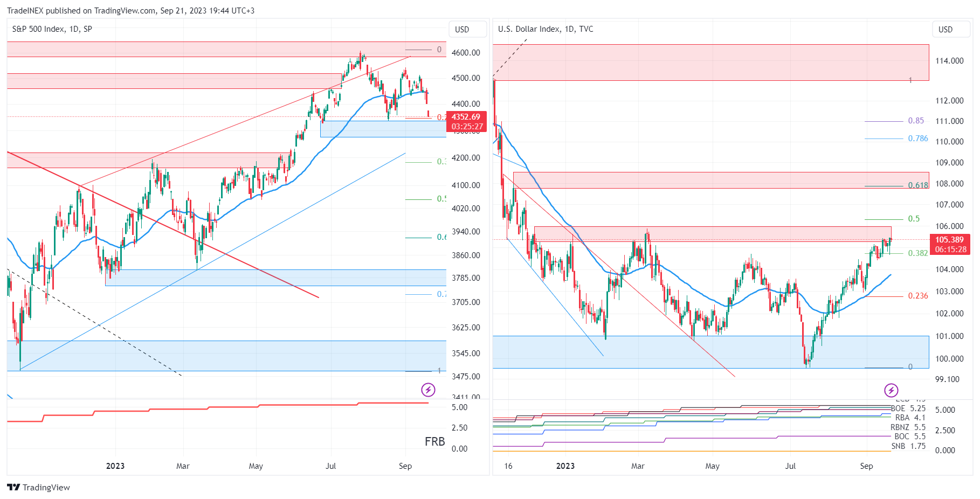The width and height of the screenshot is (980, 499).
Task: Open the USD currency button on the Dollar Index chart
Action: 952,29
